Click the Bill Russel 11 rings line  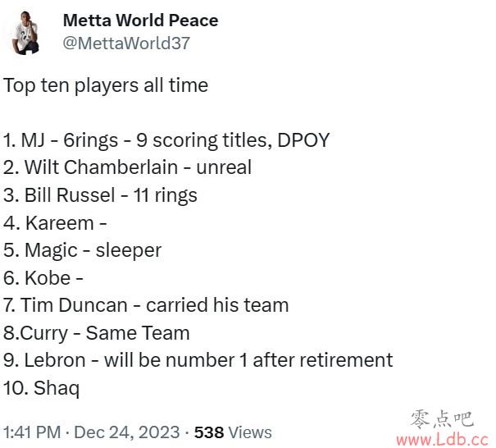(x=100, y=195)
